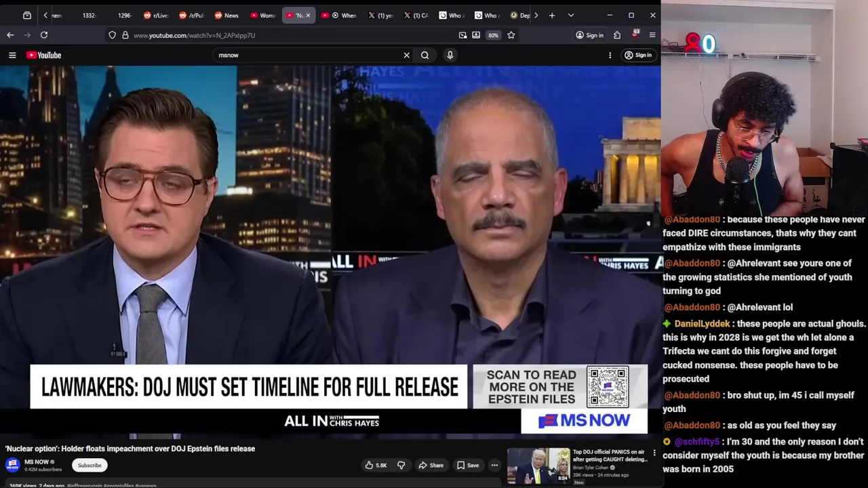Click the picture-in-picture icon in address bar
This screenshot has height=488, width=868.
(462, 35)
